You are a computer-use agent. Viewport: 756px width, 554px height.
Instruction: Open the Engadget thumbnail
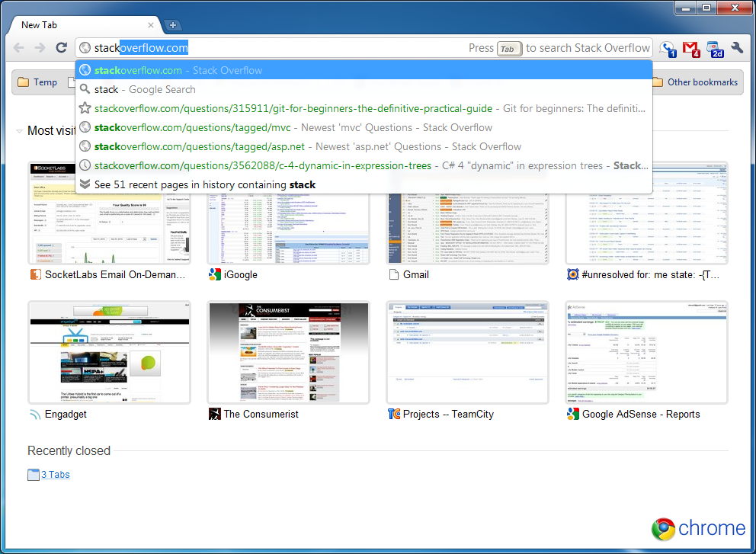pyautogui.click(x=109, y=352)
